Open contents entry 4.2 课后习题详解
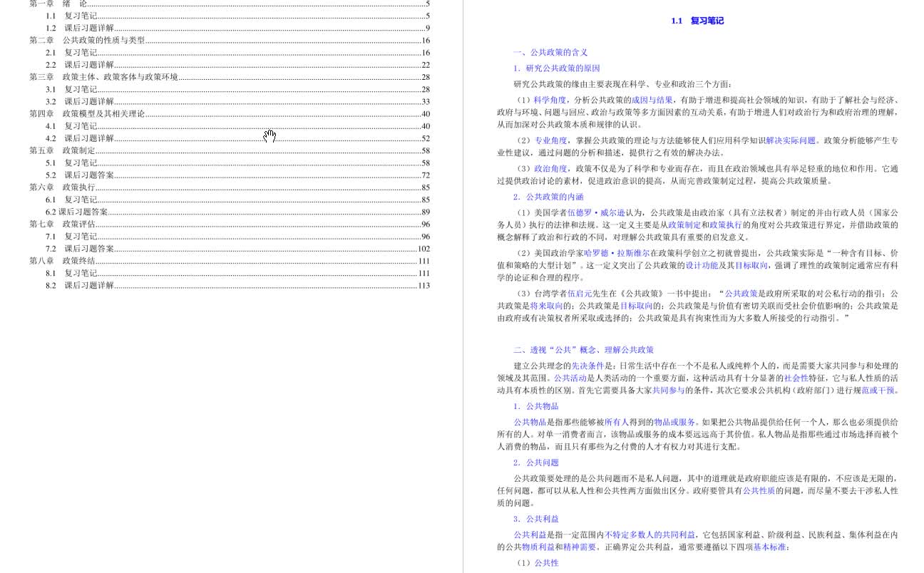This screenshot has height=573, width=924. pyautogui.click(x=238, y=138)
